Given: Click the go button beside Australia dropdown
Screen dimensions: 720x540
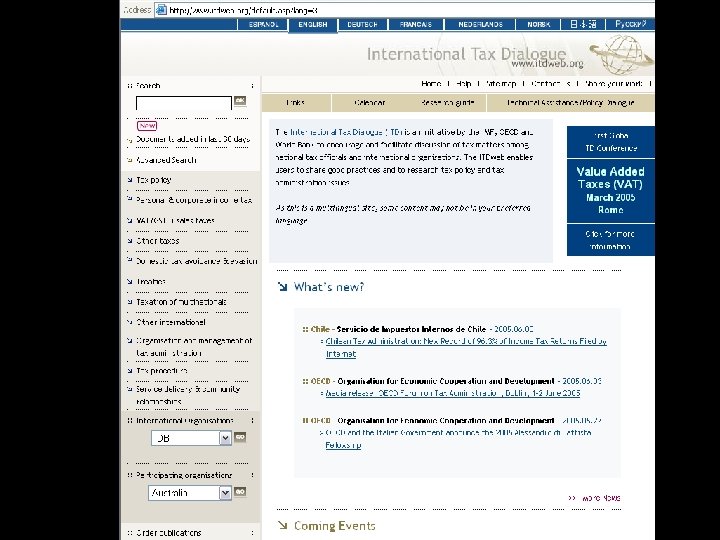Looking at the screenshot, I should (240, 491).
